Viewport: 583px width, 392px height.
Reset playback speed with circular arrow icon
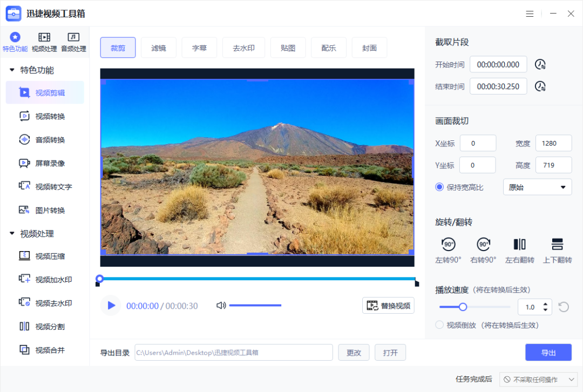click(x=564, y=307)
